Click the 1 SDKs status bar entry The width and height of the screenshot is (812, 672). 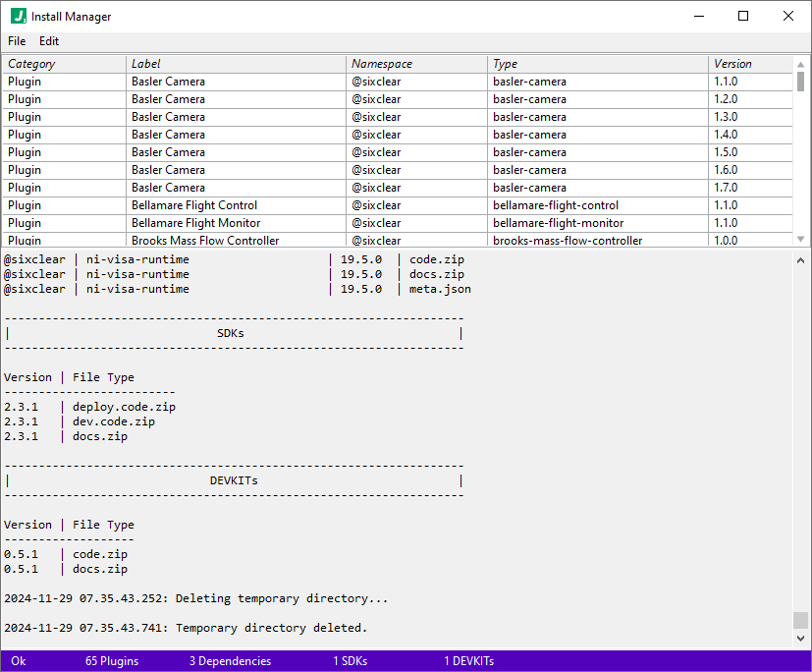350,661
